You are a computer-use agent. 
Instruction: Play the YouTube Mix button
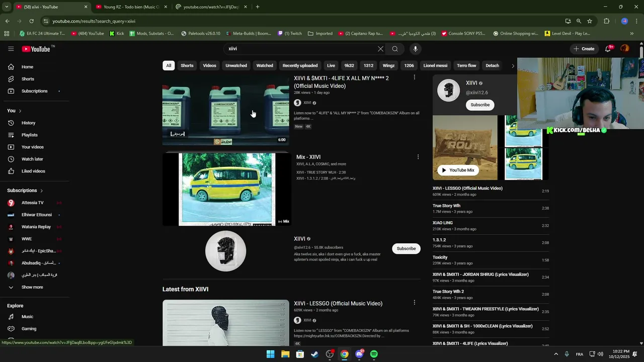click(x=458, y=170)
